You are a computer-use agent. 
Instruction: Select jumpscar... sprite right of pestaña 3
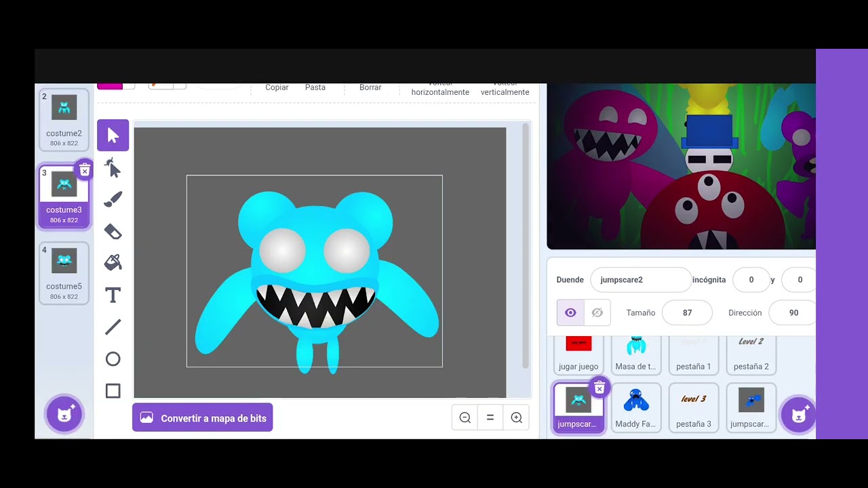[751, 407]
